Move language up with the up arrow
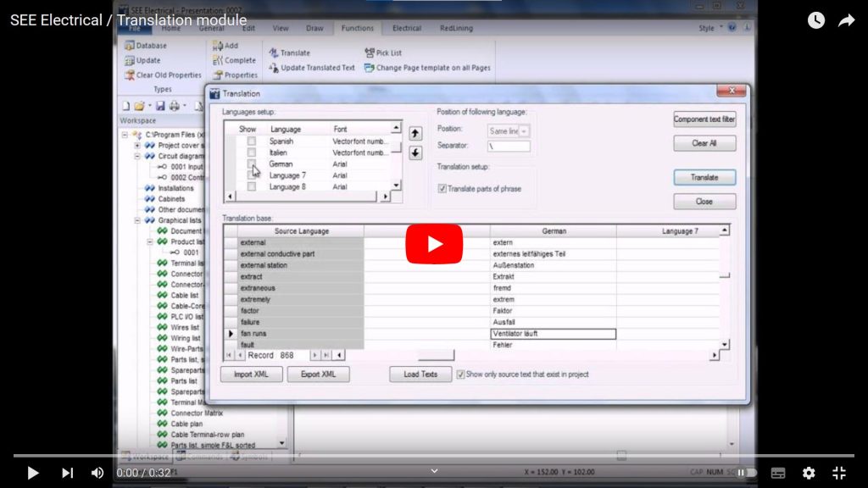868x488 pixels. (x=415, y=134)
